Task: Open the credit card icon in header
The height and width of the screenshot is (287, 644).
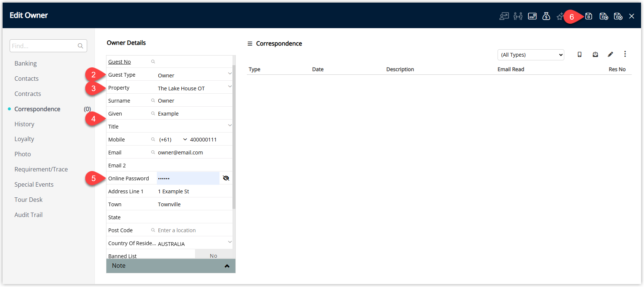Action: click(532, 16)
